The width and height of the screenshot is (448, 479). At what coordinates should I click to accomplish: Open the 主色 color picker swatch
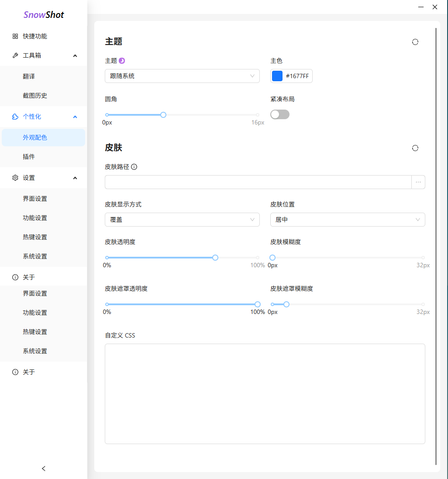pos(277,76)
